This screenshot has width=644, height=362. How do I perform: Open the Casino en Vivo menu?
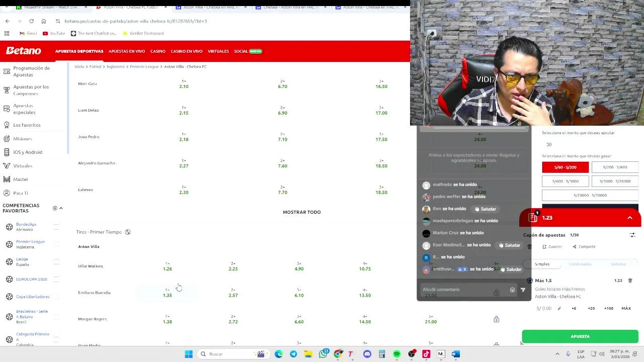(186, 51)
